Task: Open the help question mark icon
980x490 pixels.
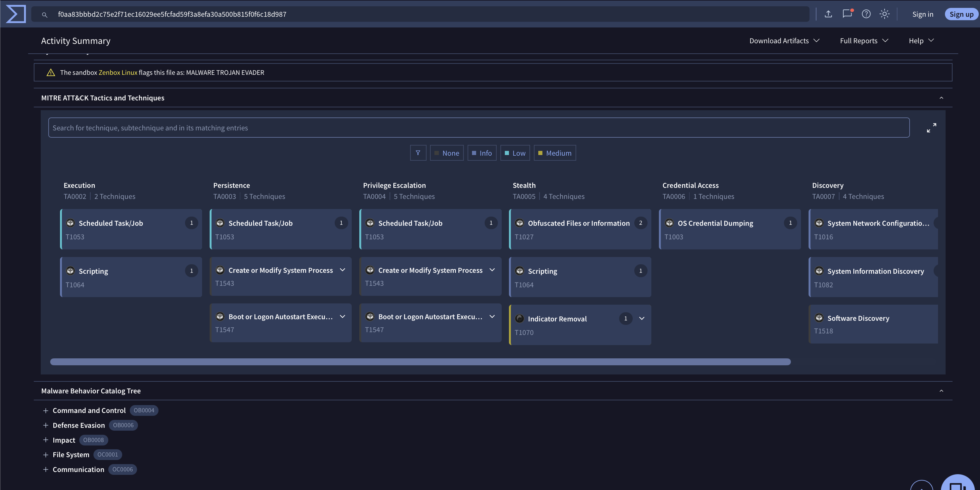Action: [866, 14]
